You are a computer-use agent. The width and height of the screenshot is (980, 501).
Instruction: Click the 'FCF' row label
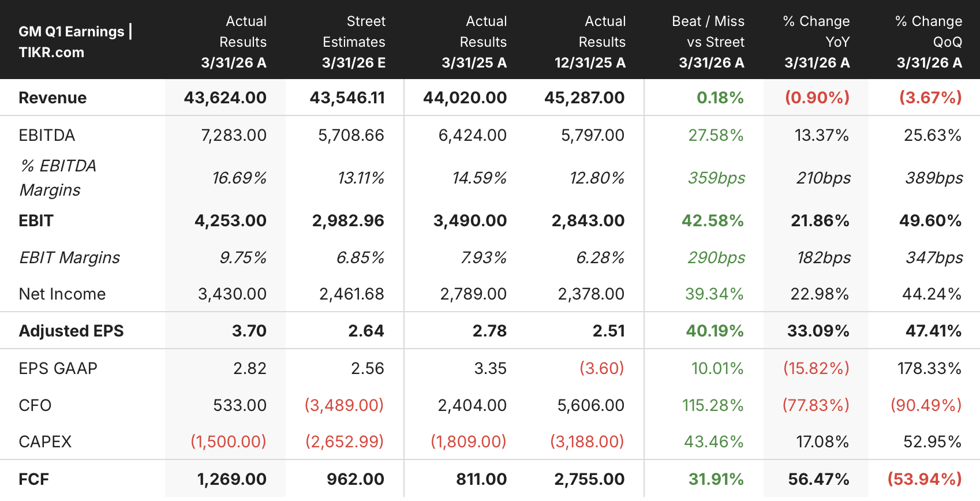tap(33, 479)
